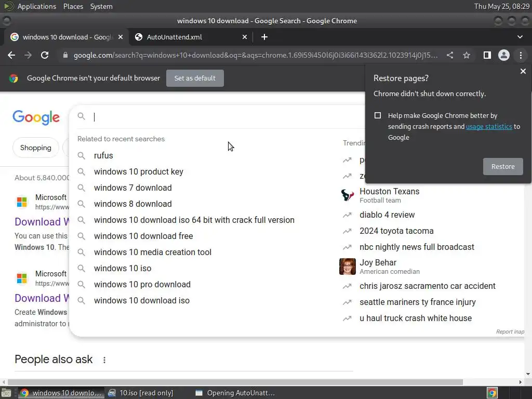Viewport: 532px width, 399px height.
Task: Enable sending crash reports checkbox
Action: click(378, 115)
